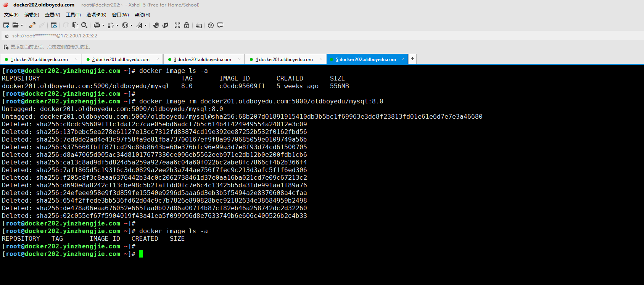The width and height of the screenshot is (644, 285).
Task: Click the padlock lock-screen toolbar icon
Action: 187,25
